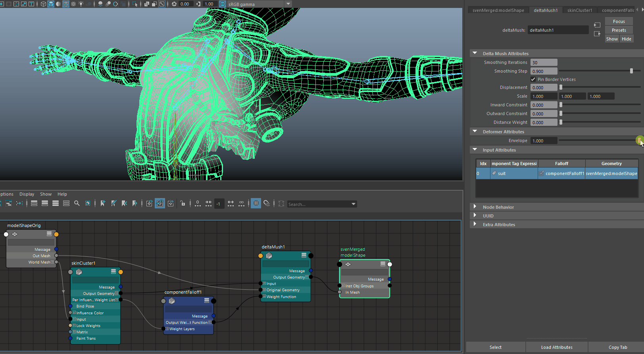This screenshot has height=354, width=644.
Task: Uncheck Pin Border Vertices checkbox
Action: coord(533,79)
